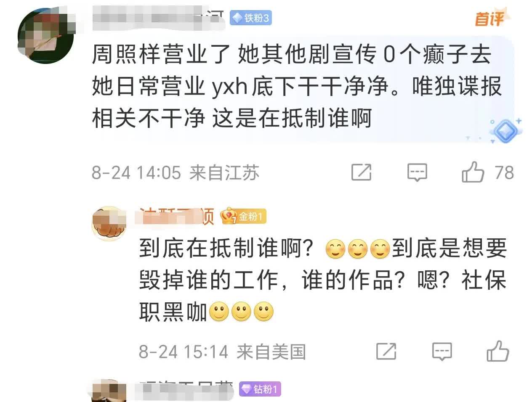
Task: Tap the 78 like count
Action: click(504, 172)
